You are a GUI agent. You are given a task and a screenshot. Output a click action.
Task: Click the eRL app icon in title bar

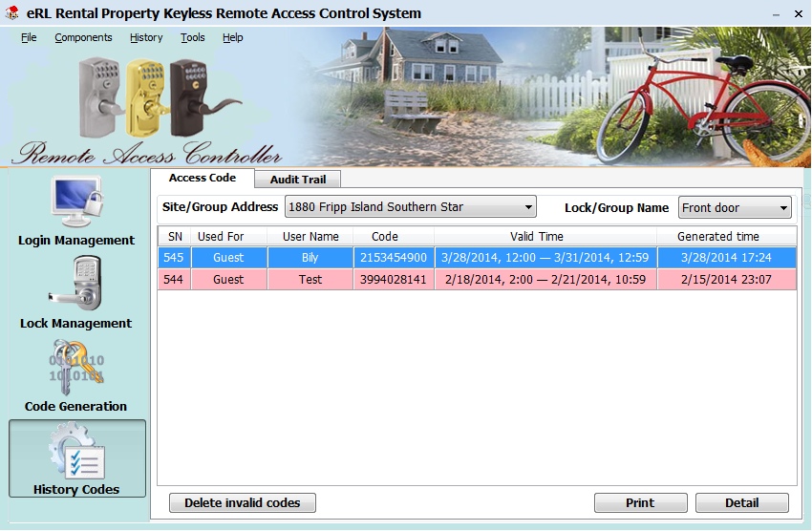tap(12, 13)
